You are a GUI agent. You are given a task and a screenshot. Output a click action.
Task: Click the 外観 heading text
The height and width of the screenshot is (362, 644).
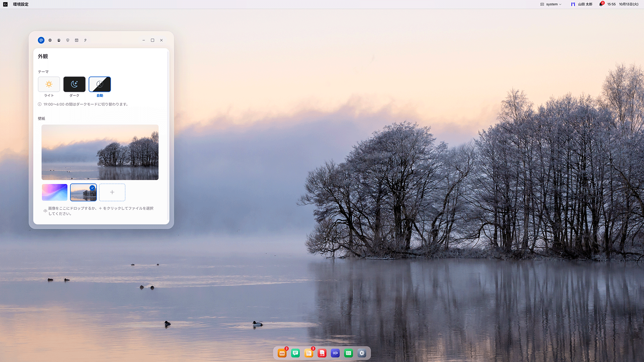click(x=43, y=56)
